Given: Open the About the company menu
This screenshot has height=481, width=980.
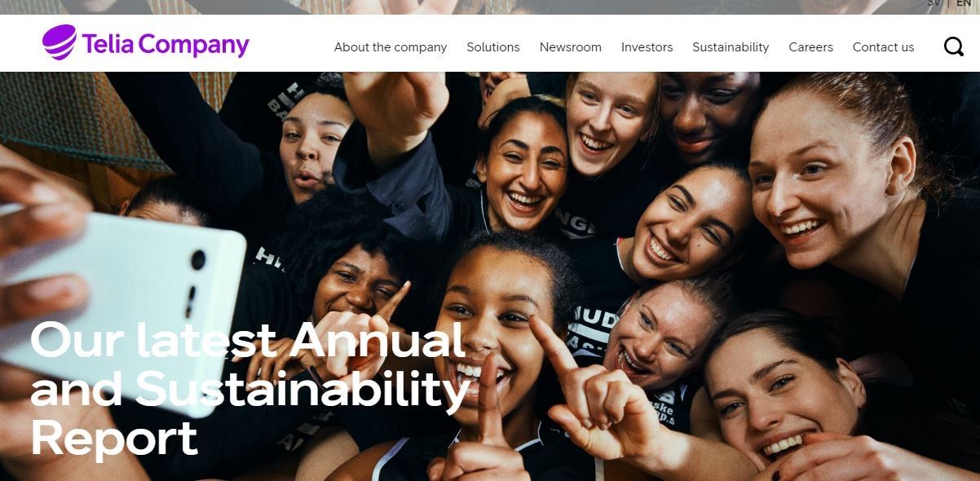Looking at the screenshot, I should tap(391, 47).
